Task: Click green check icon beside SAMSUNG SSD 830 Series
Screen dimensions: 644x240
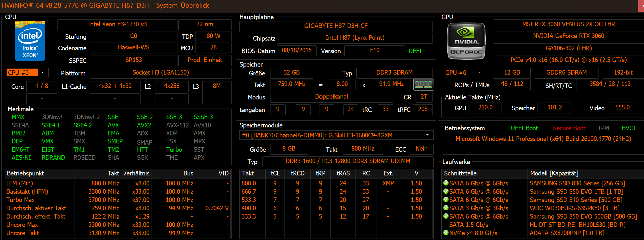Action: [x=446, y=183]
